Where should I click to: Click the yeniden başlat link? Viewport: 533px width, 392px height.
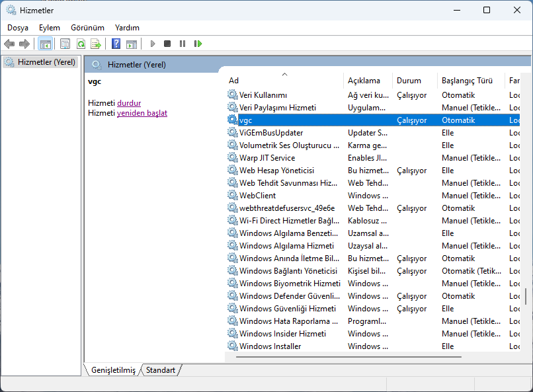tap(142, 113)
